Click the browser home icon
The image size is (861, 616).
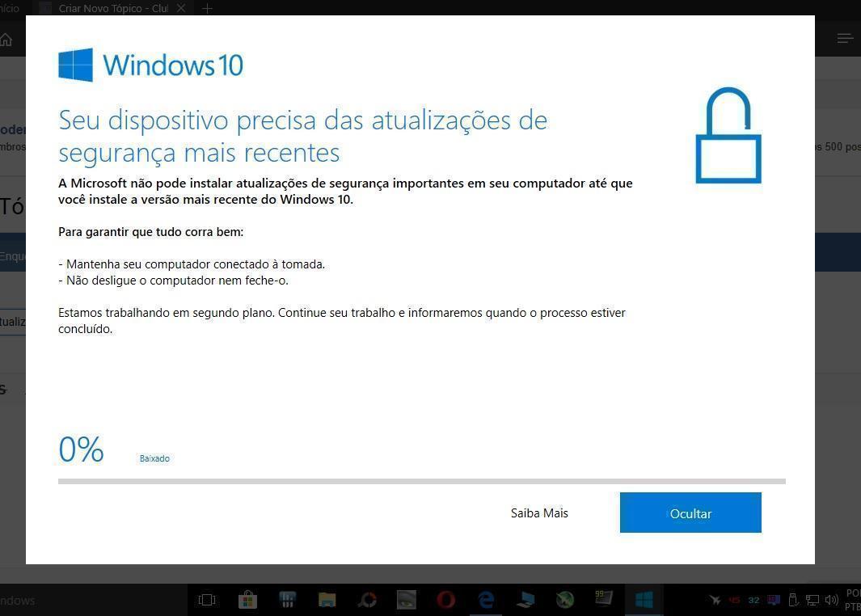(6, 40)
